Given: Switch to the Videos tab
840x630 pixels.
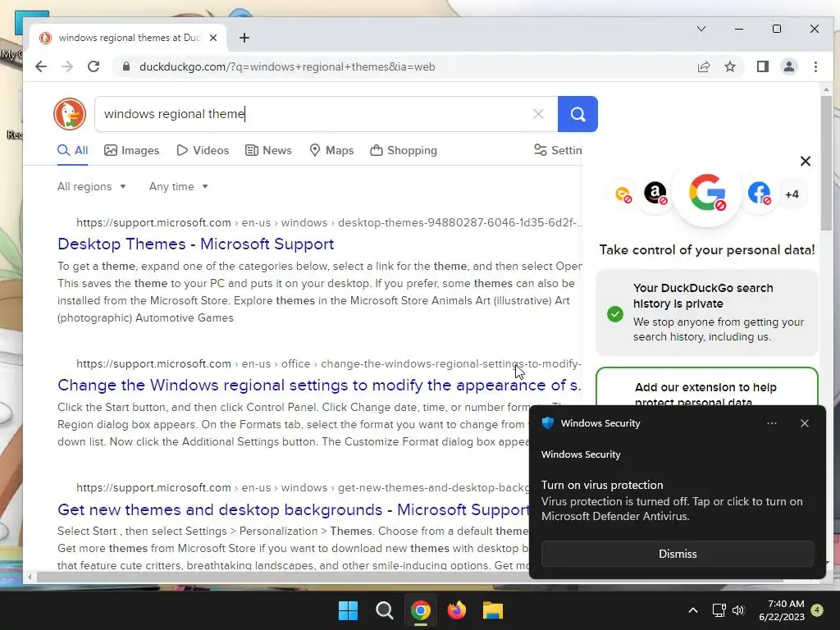Looking at the screenshot, I should pyautogui.click(x=203, y=151).
